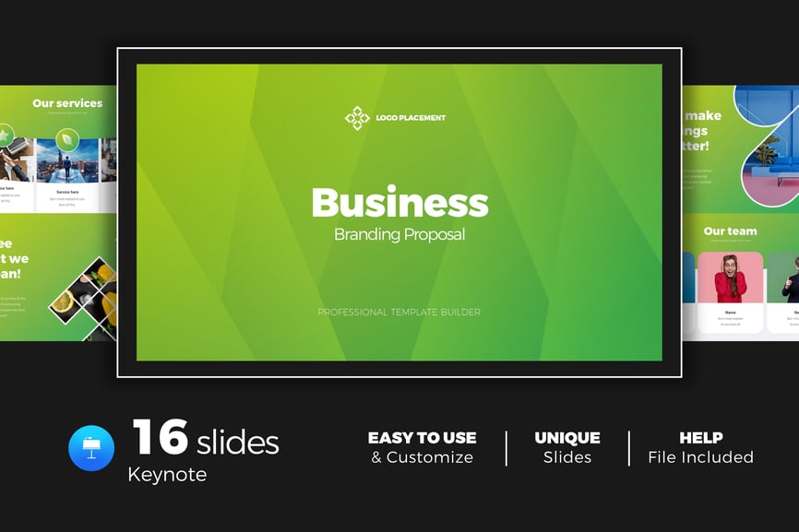The width and height of the screenshot is (799, 532).
Task: Click the diamond logo above Business title
Action: click(x=357, y=118)
